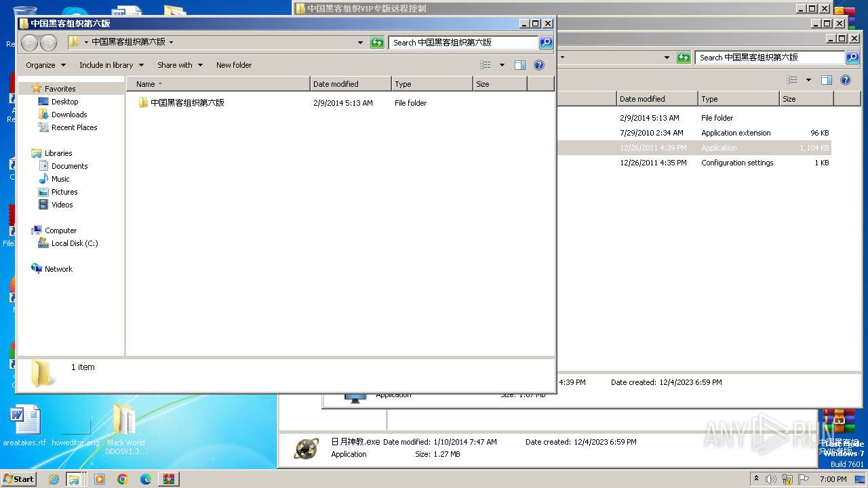Screen dimensions: 868x488
Task: Select the Configuration settings row in back window
Action: [x=694, y=163]
